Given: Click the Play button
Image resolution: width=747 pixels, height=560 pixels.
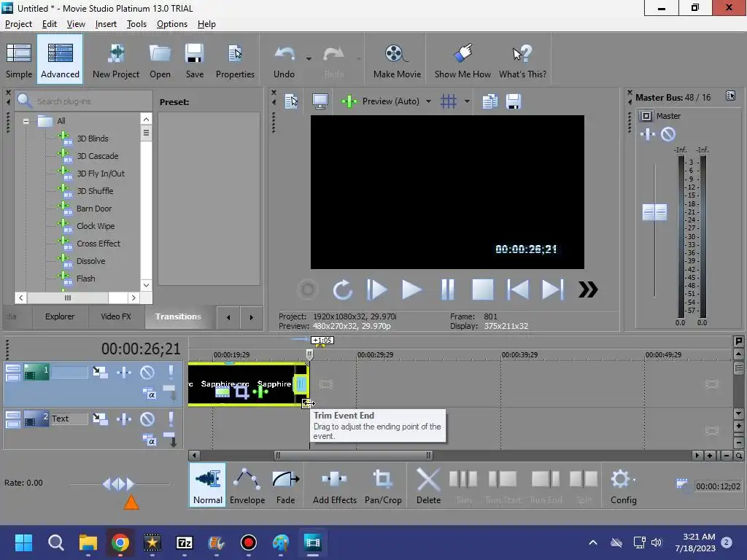Looking at the screenshot, I should pyautogui.click(x=411, y=289).
